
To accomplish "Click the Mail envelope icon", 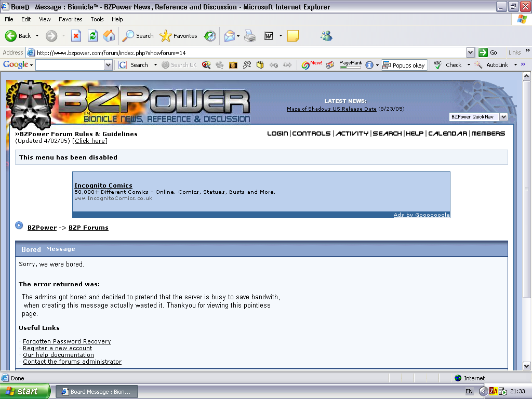I will click(x=230, y=36).
